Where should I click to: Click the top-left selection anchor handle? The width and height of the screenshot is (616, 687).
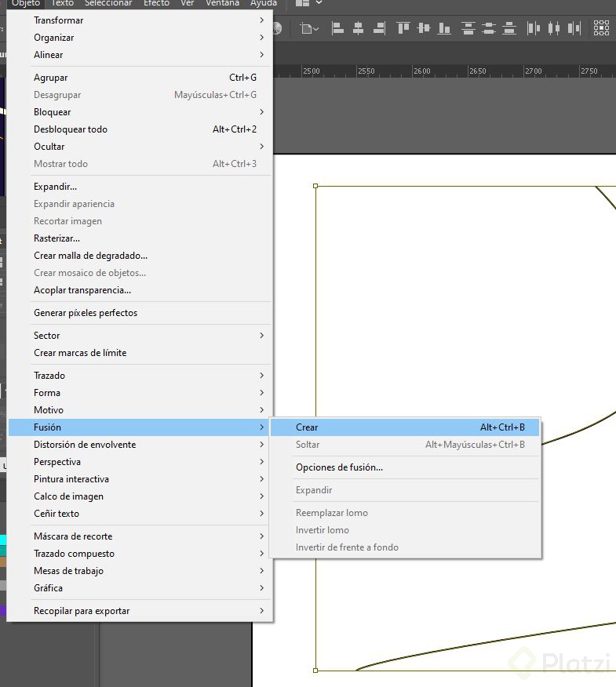coord(315,186)
